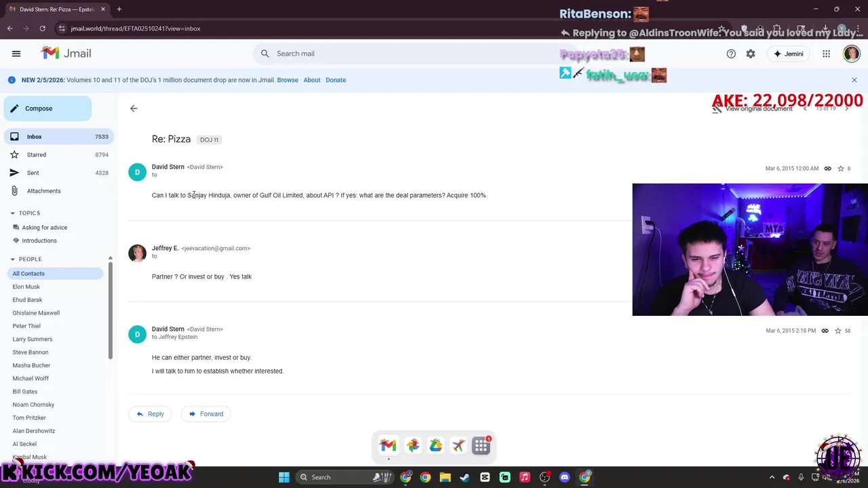Select Noam Chomsky contact

coord(33,405)
